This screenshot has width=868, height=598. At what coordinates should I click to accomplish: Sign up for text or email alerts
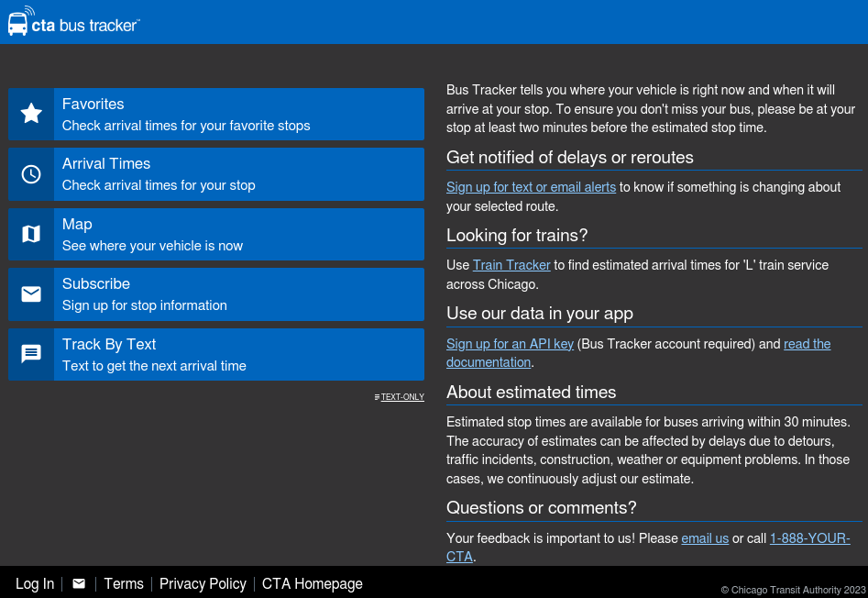point(531,187)
